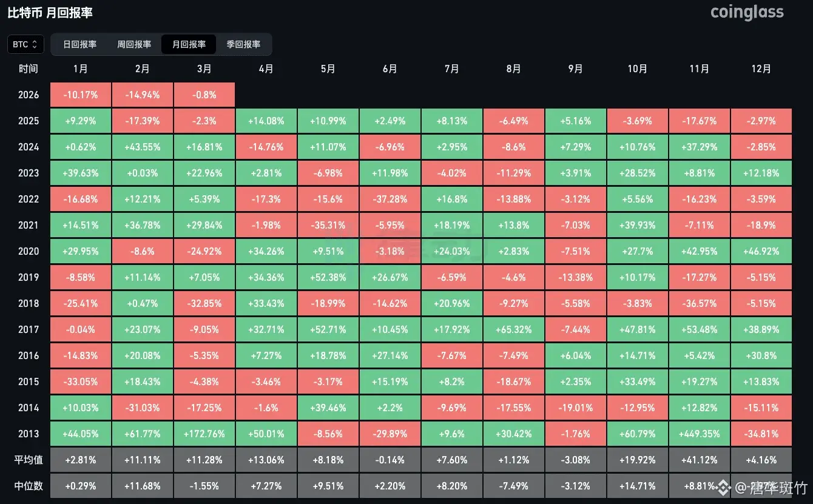Switch to the 季回报率 tab
The image size is (813, 504).
coord(243,44)
